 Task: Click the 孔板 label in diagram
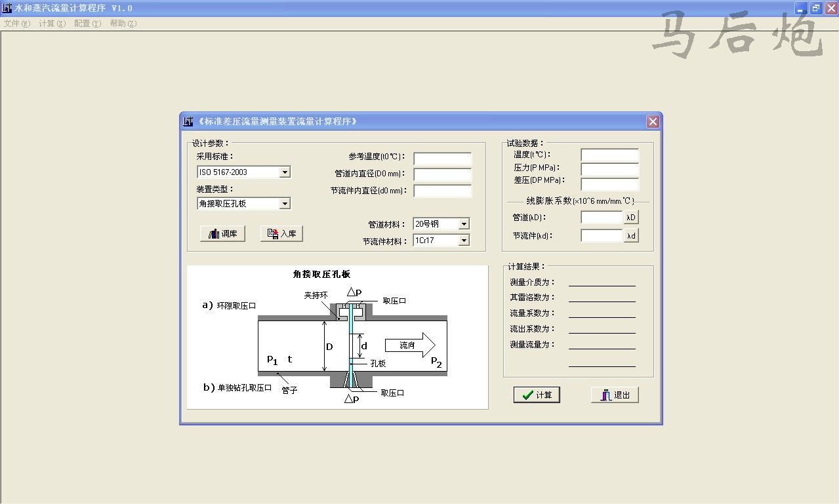(x=378, y=363)
